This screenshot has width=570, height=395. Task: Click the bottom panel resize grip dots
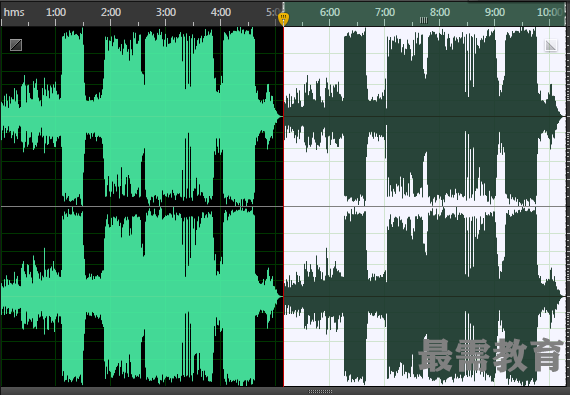(x=320, y=391)
